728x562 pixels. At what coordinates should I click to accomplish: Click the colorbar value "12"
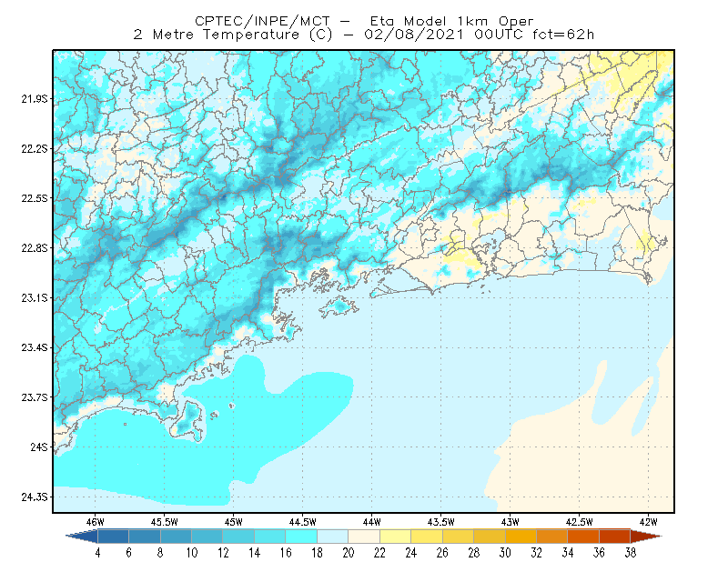223,553
